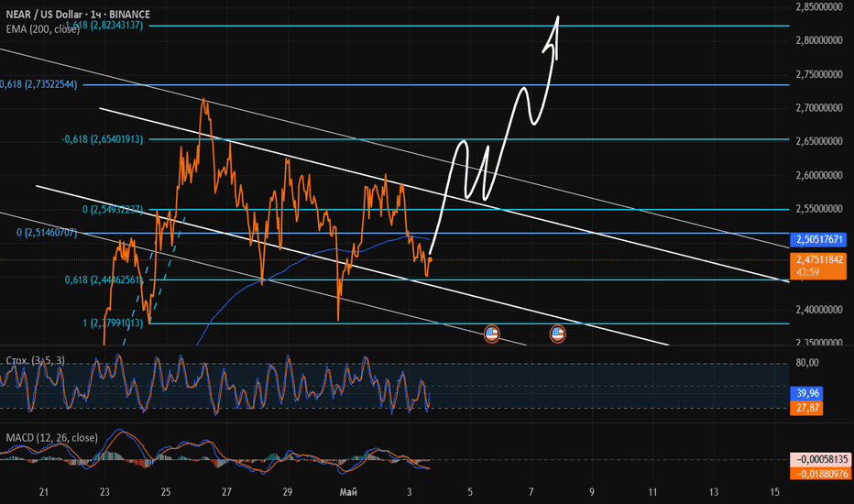
Task: Click date label 9 on the time axis
Action: (592, 492)
